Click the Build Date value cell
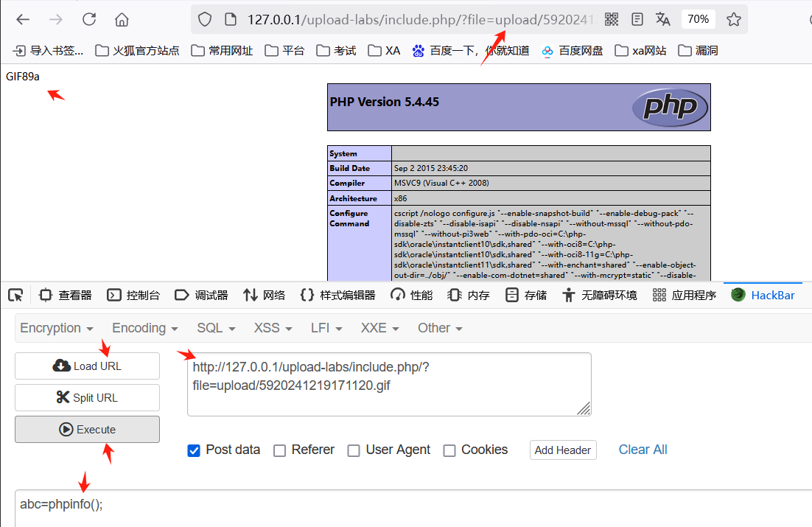 point(551,168)
